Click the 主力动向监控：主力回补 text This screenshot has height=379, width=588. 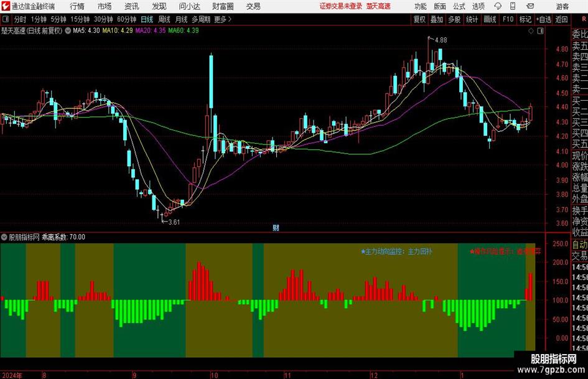(x=397, y=251)
